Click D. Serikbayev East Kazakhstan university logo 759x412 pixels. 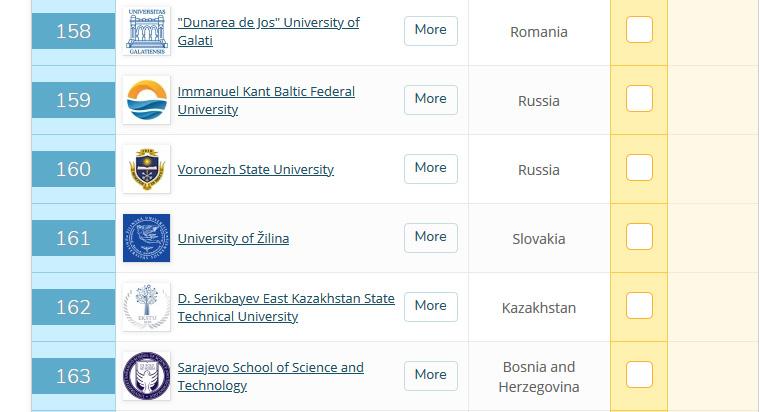tap(146, 307)
